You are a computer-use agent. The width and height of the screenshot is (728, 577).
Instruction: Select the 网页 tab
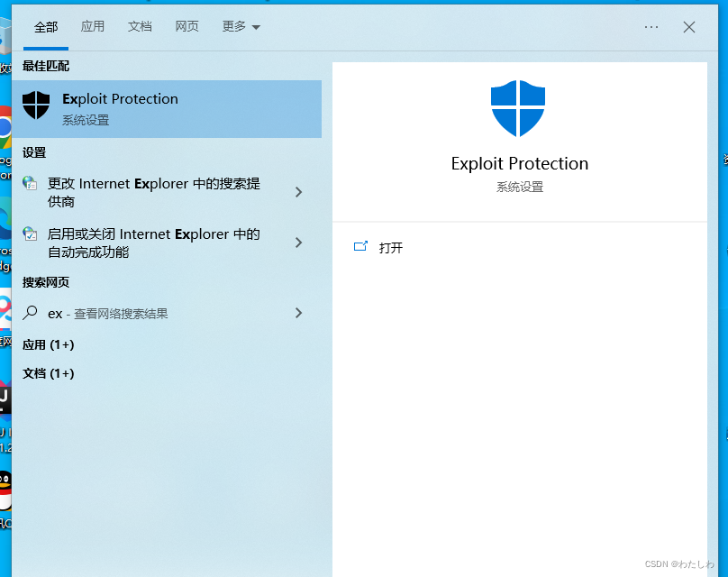pos(187,26)
